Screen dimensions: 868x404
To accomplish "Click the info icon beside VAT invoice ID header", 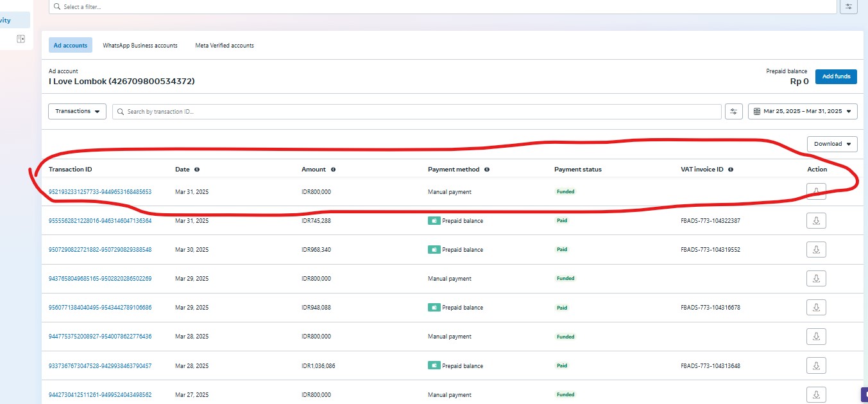I will 731,170.
